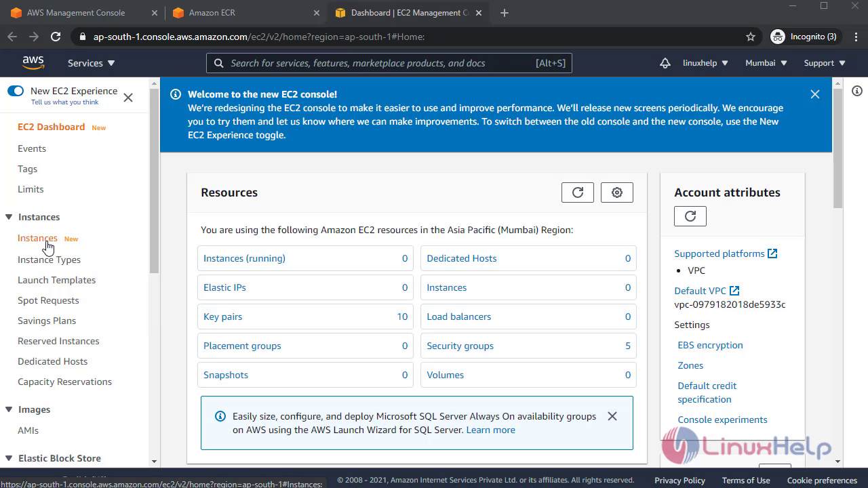
Task: Open AMIs in the sidebar
Action: tap(28, 430)
